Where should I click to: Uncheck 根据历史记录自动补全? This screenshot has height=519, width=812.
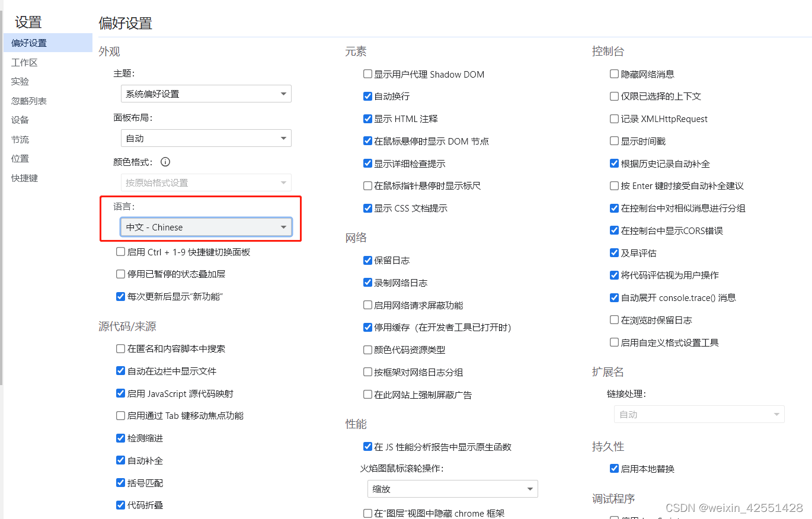(x=614, y=164)
